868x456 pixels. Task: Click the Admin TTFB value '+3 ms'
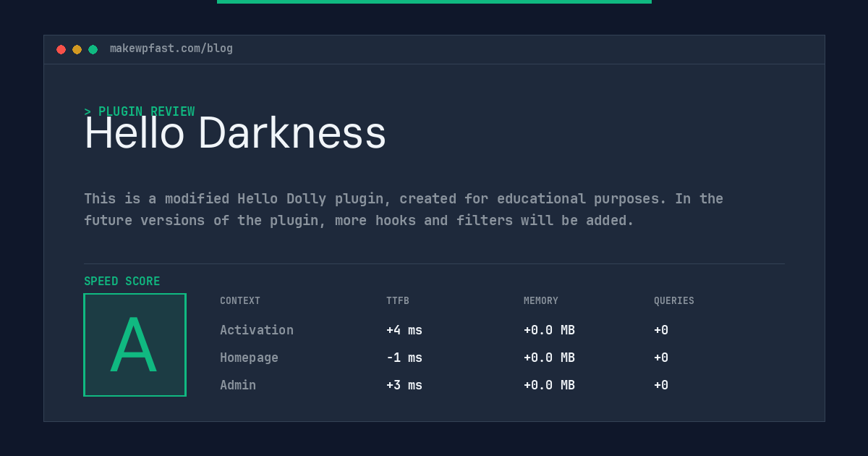click(x=404, y=385)
